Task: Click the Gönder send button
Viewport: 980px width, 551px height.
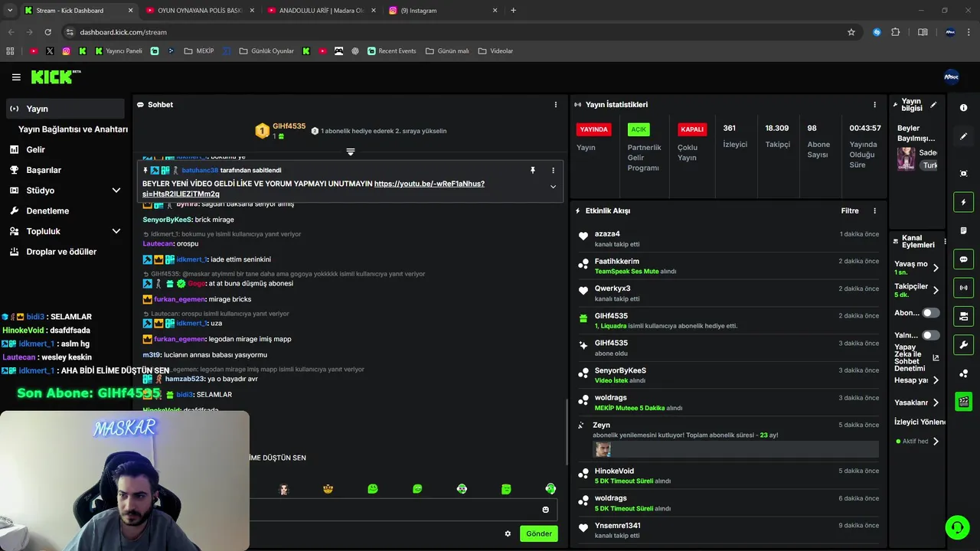Action: [538, 533]
